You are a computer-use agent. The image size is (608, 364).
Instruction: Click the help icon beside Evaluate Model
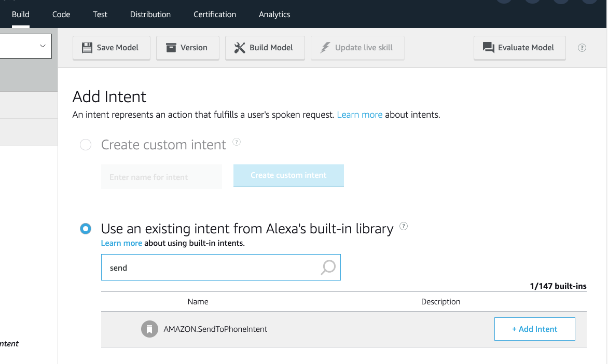click(582, 48)
